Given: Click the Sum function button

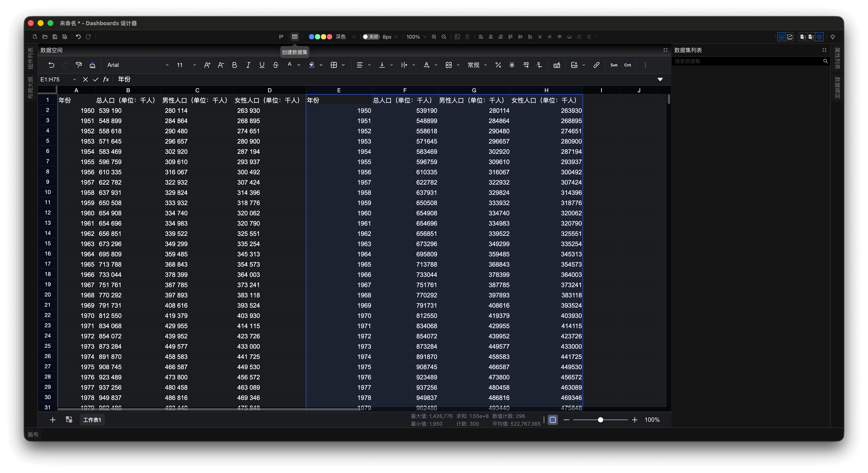Looking at the screenshot, I should point(614,65).
